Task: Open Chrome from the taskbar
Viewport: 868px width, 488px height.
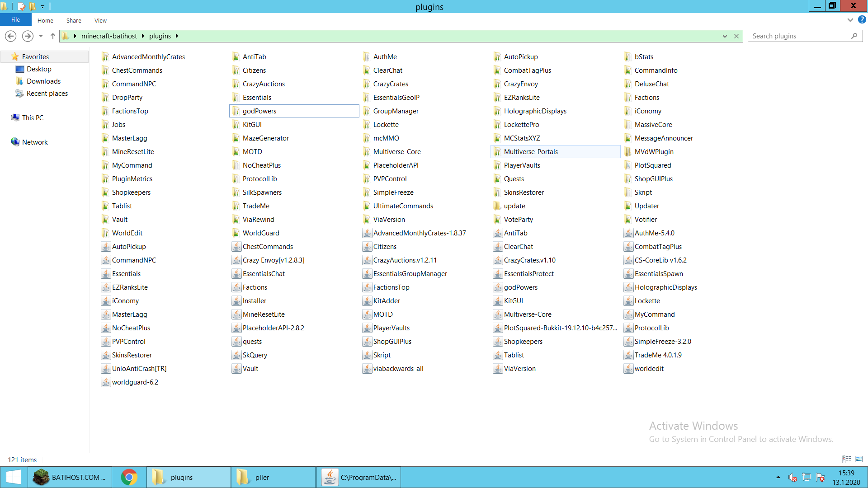Action: click(x=129, y=477)
